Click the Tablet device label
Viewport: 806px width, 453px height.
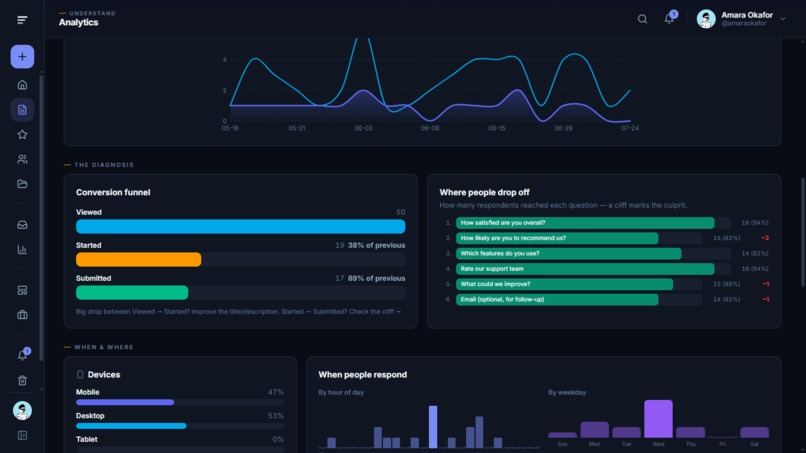86,439
